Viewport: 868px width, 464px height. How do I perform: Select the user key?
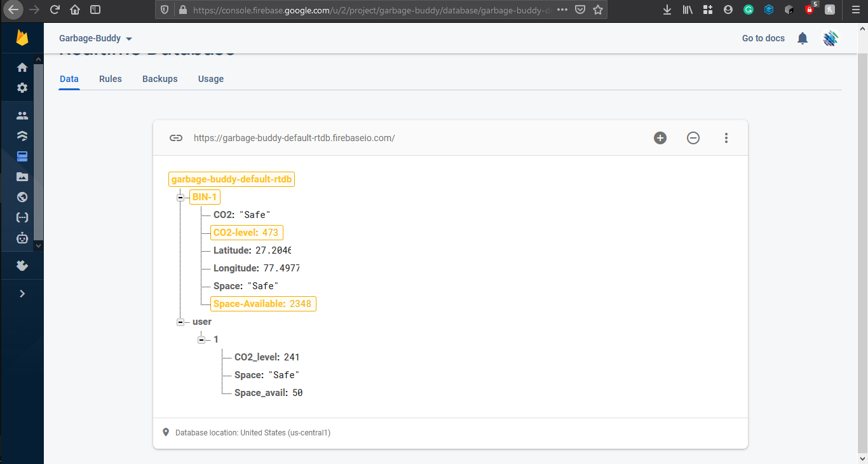point(202,322)
